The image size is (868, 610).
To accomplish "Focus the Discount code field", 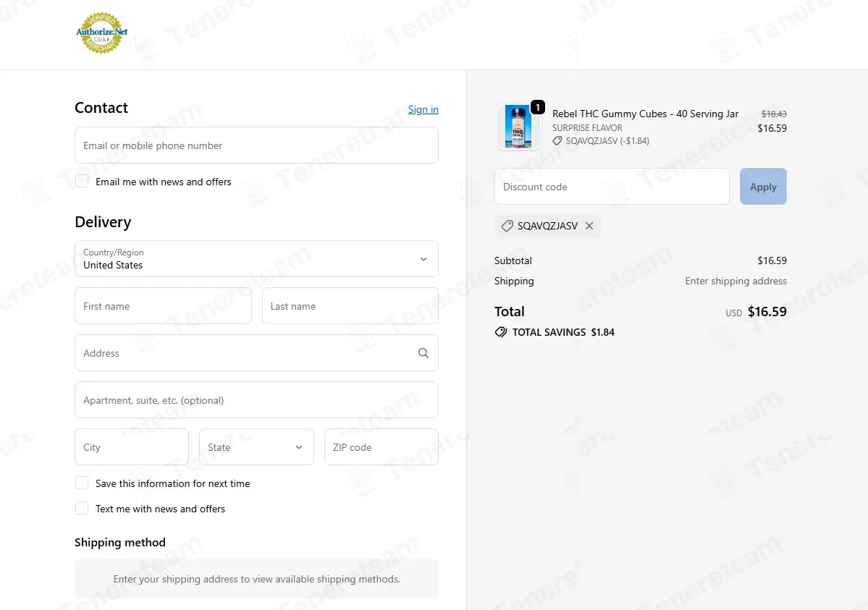I will click(612, 187).
